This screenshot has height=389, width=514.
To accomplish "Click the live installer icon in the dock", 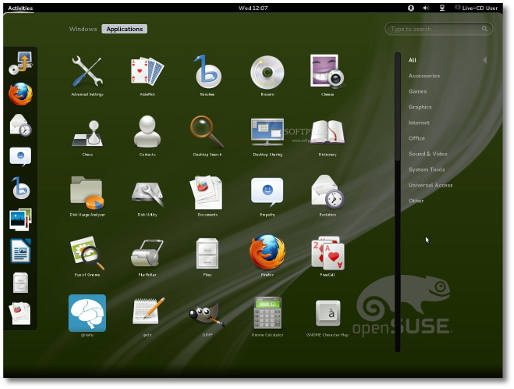I will click(21, 63).
